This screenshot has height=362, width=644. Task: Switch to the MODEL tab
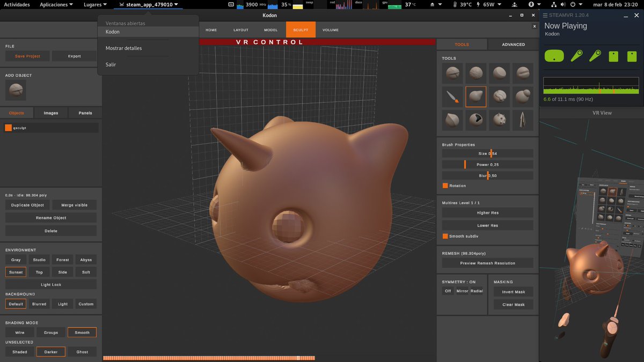coord(270,30)
